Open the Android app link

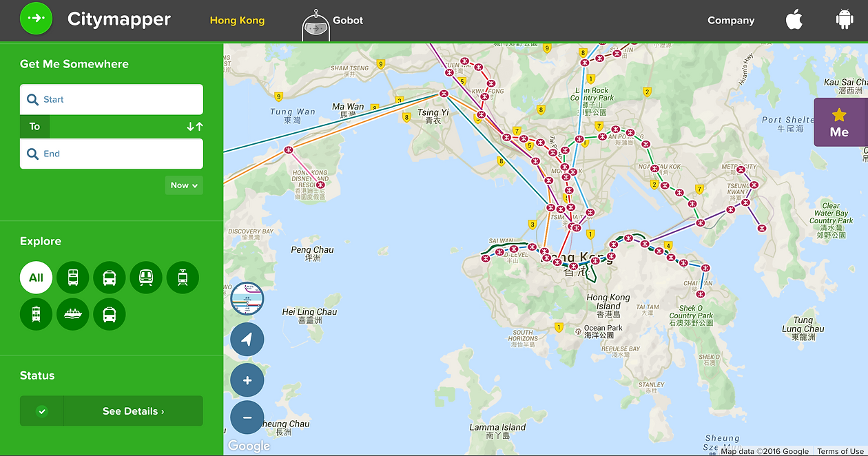845,19
